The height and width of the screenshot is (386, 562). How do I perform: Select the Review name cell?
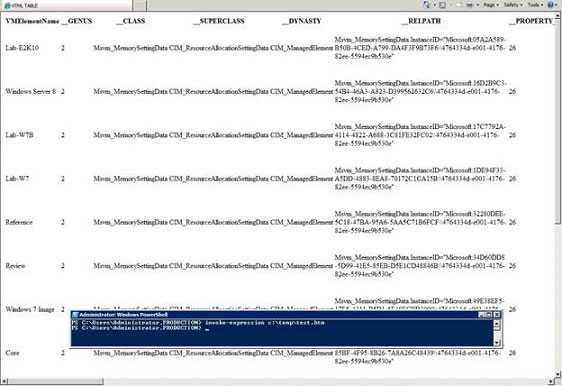coord(15,266)
